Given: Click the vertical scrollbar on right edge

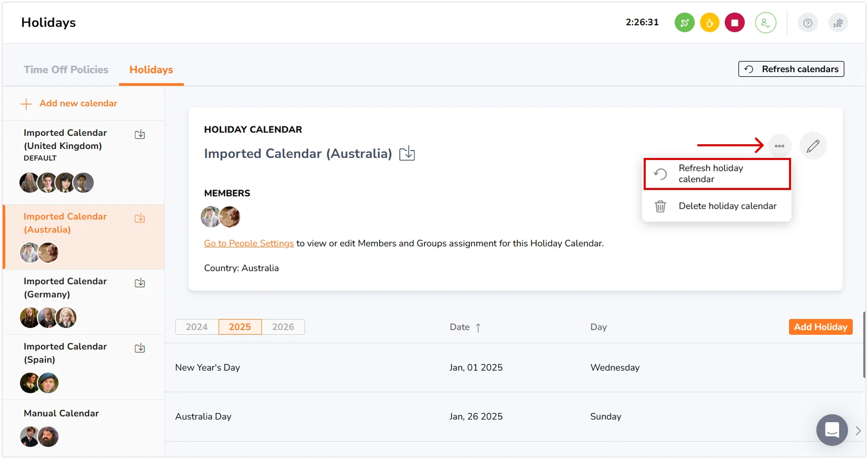Looking at the screenshot, I should pyautogui.click(x=864, y=345).
